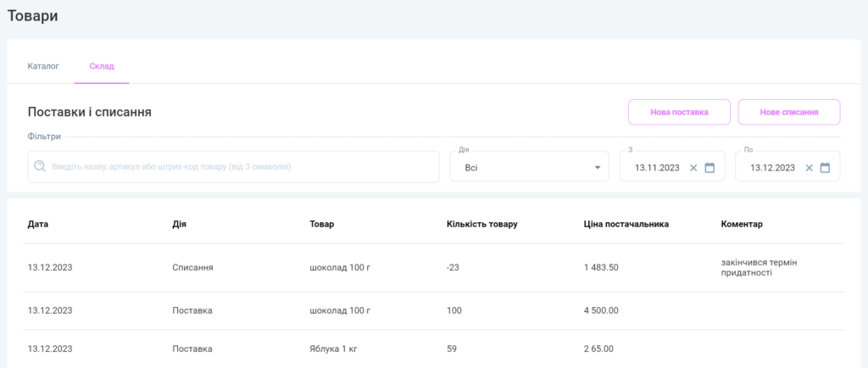Open calendar for the end date

826,168
